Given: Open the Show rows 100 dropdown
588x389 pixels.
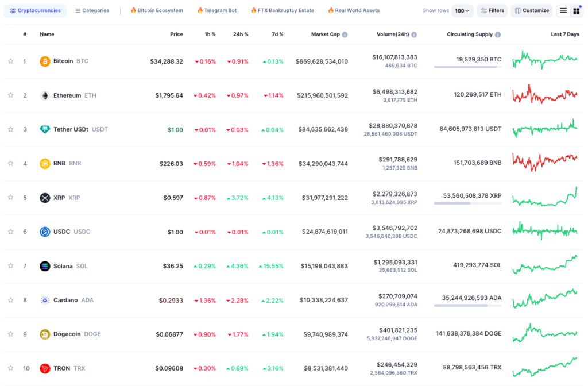Looking at the screenshot, I should [x=462, y=11].
